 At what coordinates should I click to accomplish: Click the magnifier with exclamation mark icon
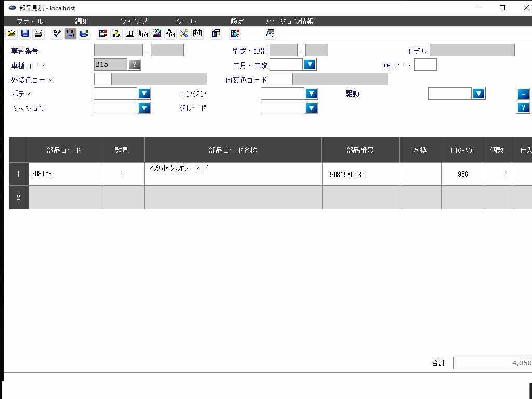[235, 34]
